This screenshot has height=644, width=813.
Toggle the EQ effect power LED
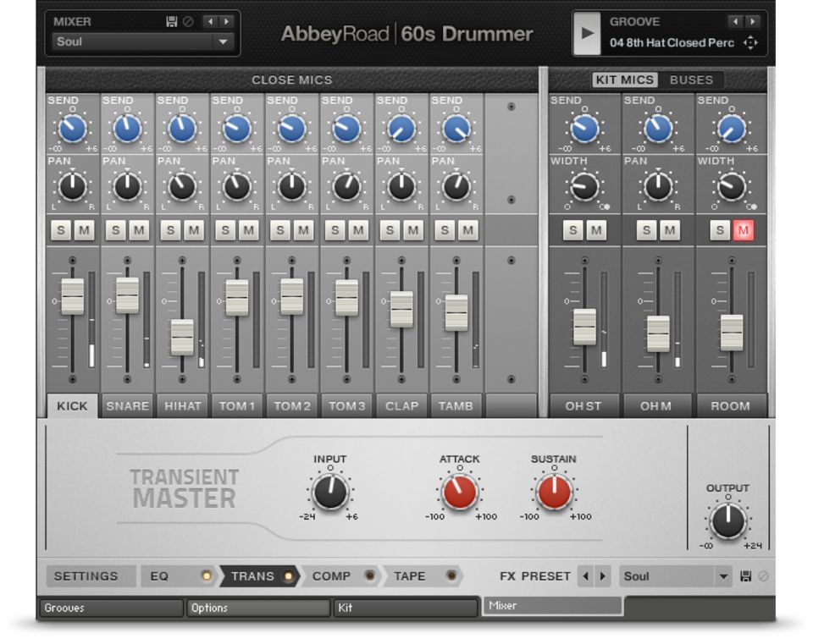point(206,576)
